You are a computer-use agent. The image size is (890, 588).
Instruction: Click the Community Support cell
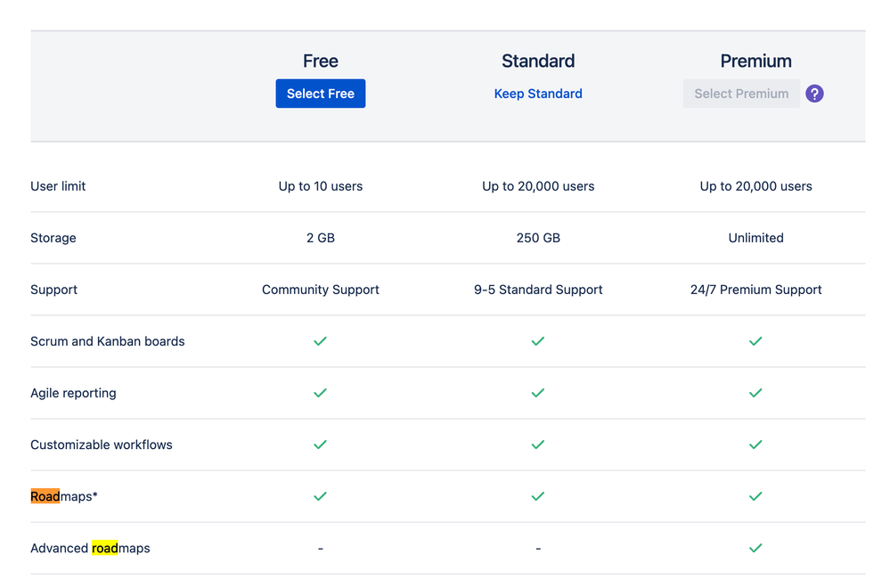(321, 290)
